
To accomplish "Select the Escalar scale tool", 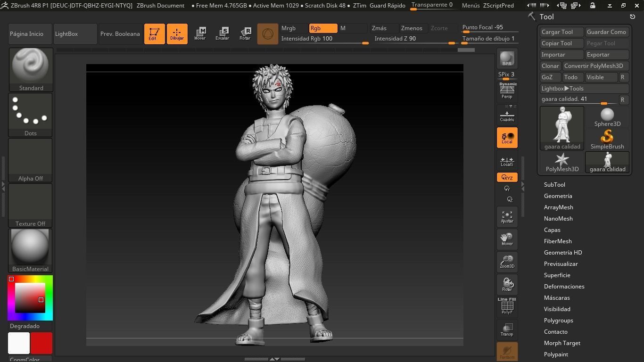I will tap(223, 34).
